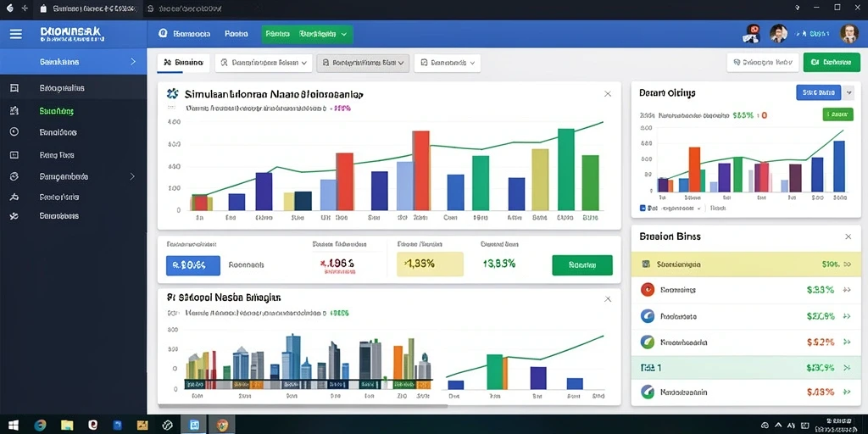Click the square icon of the first dark sidebar item
Viewport: 868px width, 434px height.
click(14, 88)
